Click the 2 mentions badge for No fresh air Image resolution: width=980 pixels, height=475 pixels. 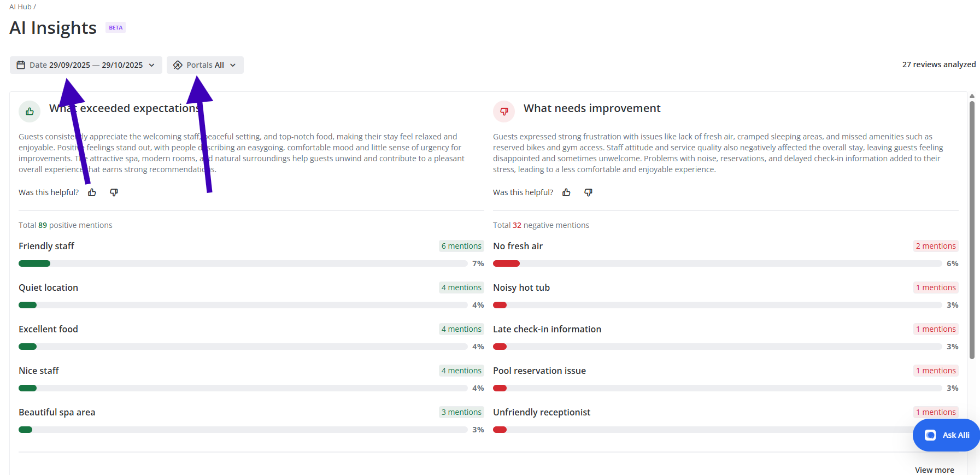[935, 246]
